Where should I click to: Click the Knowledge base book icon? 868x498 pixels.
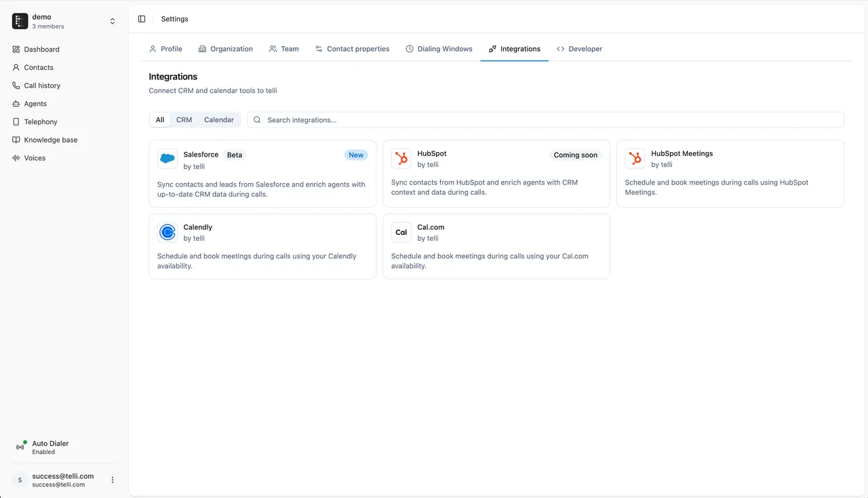(16, 140)
